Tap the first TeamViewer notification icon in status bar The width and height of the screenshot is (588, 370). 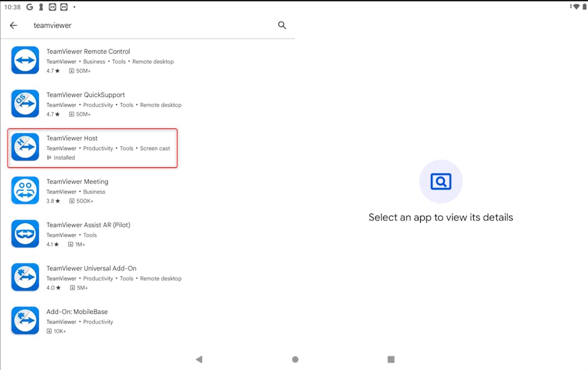[x=52, y=6]
